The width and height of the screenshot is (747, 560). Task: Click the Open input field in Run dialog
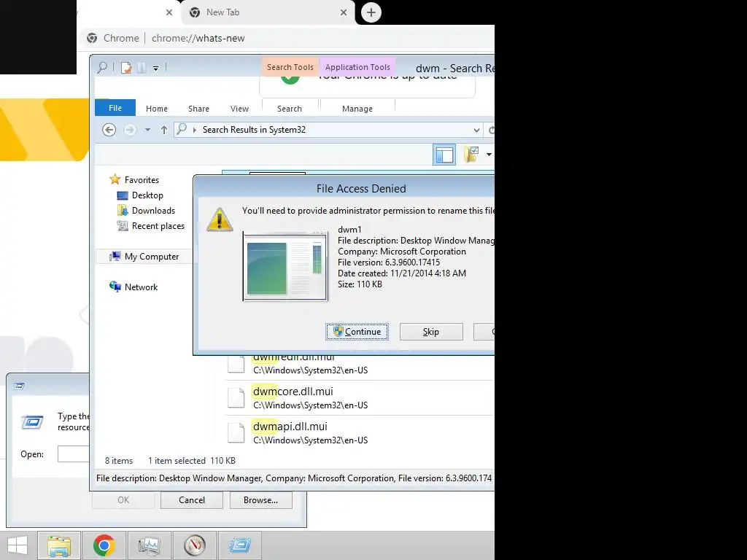click(x=74, y=454)
